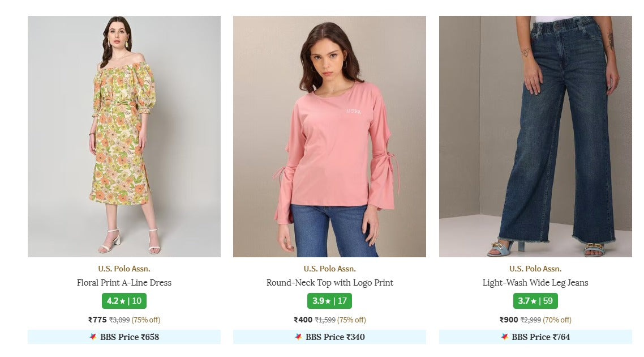Click the ₹900 price of the jeans
The width and height of the screenshot is (644, 357).
509,320
